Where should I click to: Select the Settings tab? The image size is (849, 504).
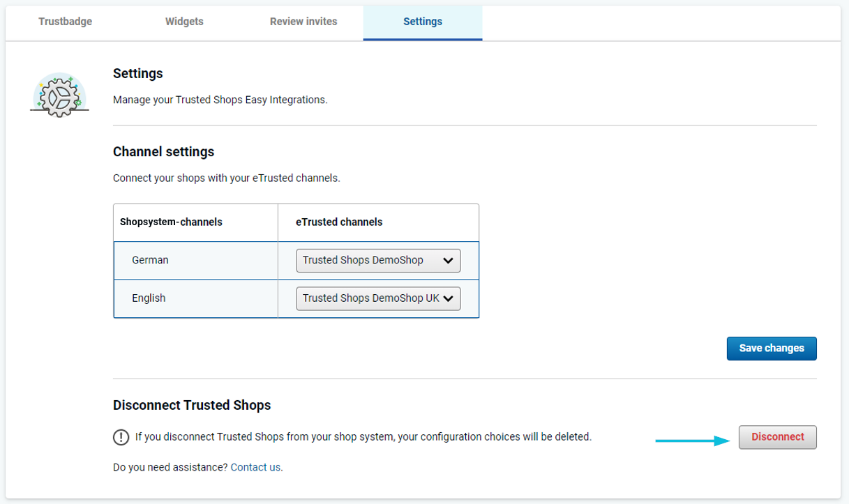pyautogui.click(x=423, y=22)
